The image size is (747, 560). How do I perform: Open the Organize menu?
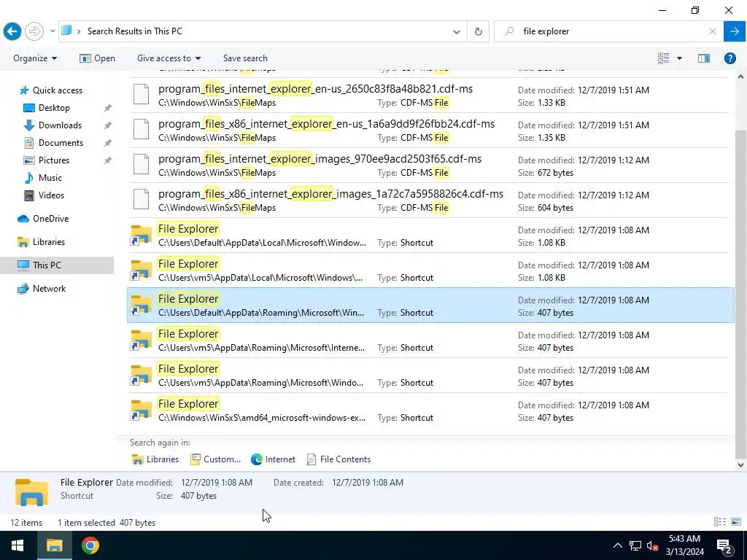35,58
